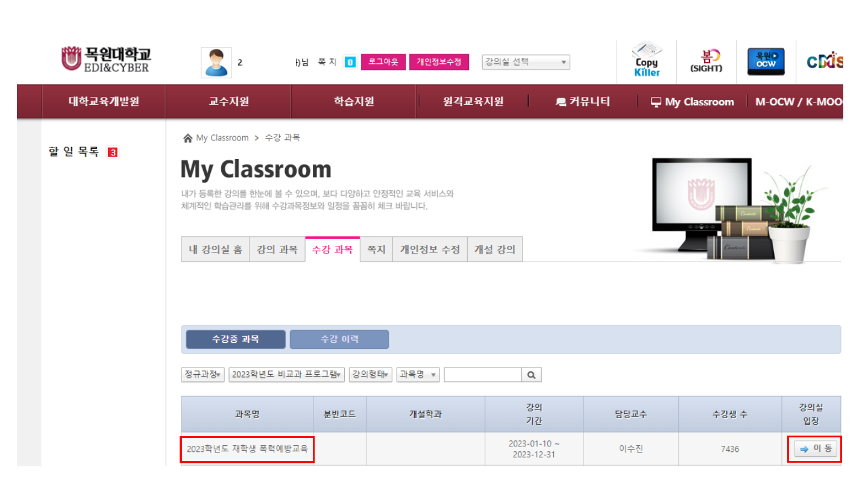Click the home icon in breadcrumb
The height and width of the screenshot is (488, 868).
pos(187,138)
